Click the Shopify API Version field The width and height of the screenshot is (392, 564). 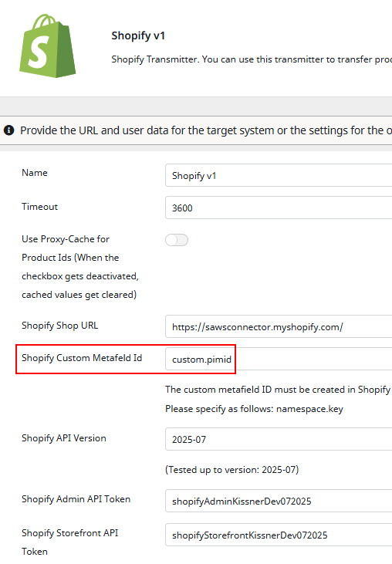pyautogui.click(x=279, y=439)
